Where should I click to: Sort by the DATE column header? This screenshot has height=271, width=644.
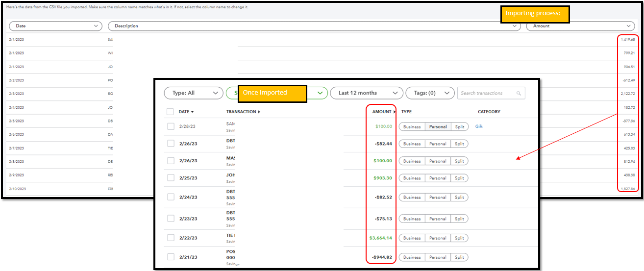point(186,112)
